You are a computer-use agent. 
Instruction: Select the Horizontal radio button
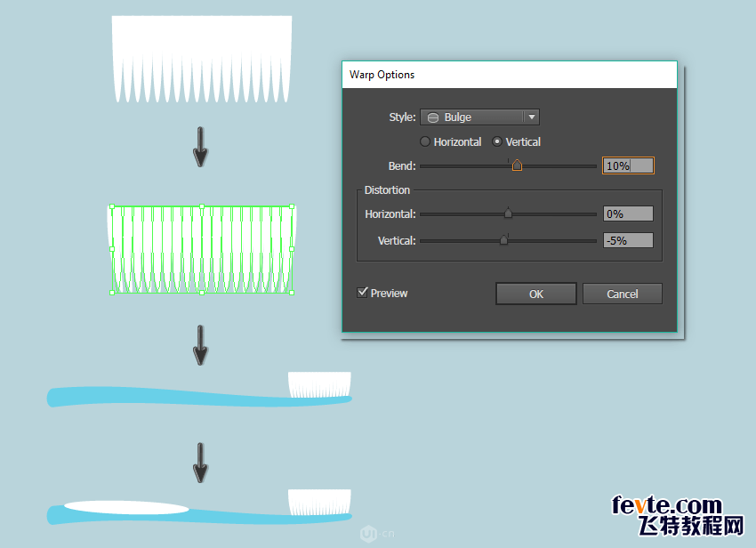(425, 141)
